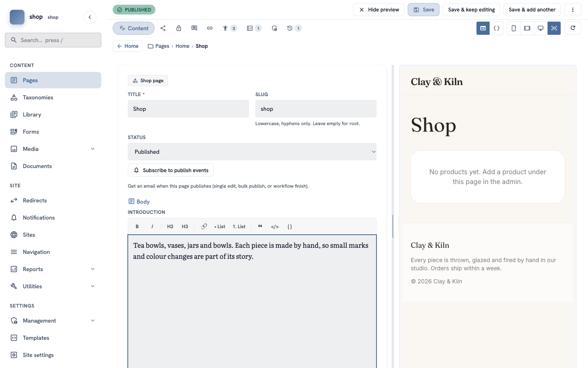Select the Content tab

tap(134, 28)
